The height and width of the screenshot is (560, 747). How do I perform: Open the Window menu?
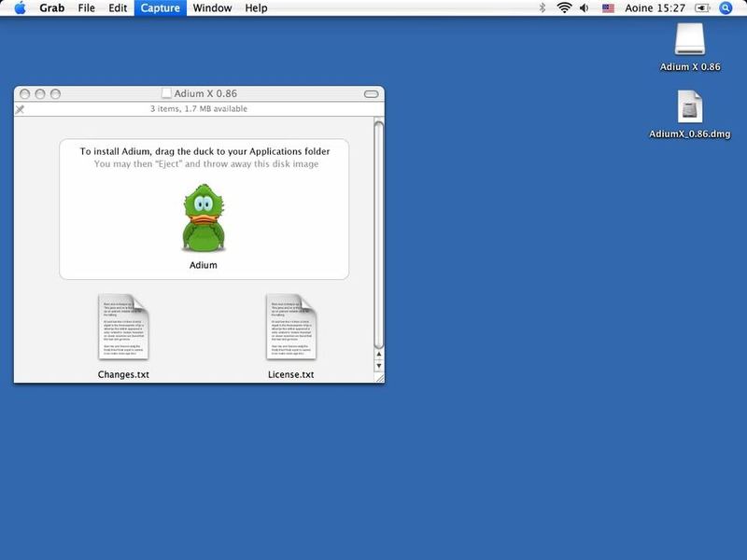point(213,8)
